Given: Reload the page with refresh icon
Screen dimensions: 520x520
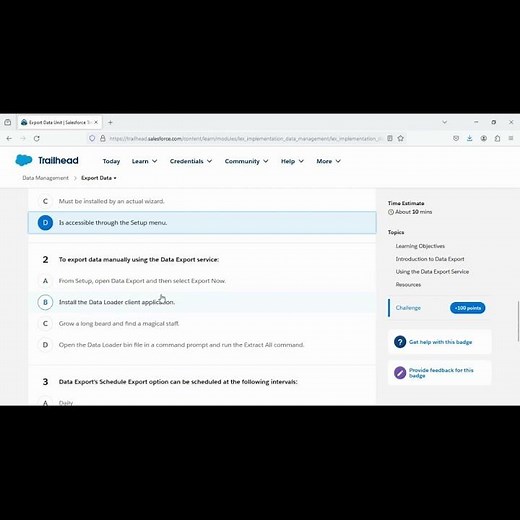Looking at the screenshot, I should (37, 138).
